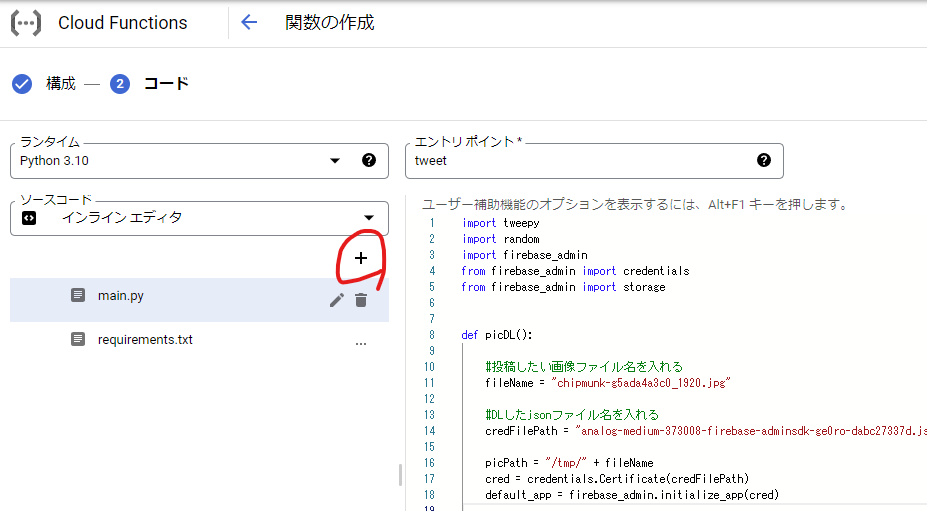Delete main.py with the trash icon

pyautogui.click(x=361, y=300)
